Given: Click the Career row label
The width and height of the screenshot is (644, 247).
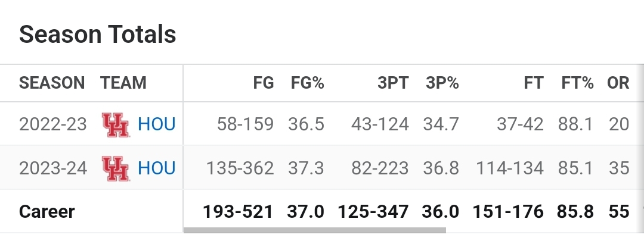Looking at the screenshot, I should pyautogui.click(x=47, y=212).
